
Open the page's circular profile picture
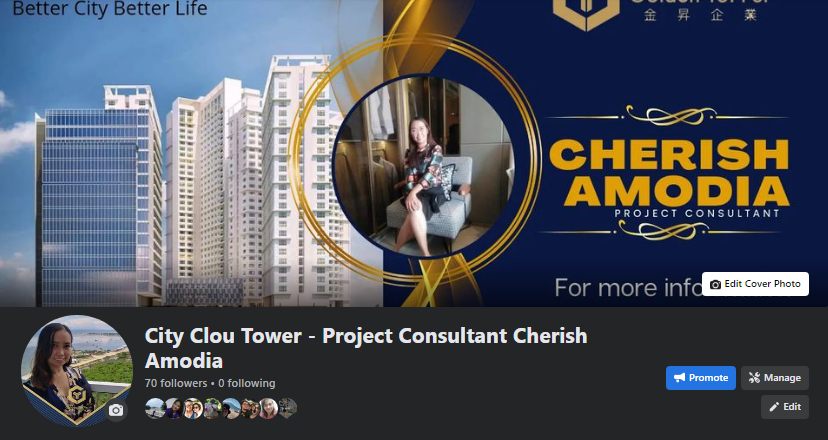(x=77, y=370)
